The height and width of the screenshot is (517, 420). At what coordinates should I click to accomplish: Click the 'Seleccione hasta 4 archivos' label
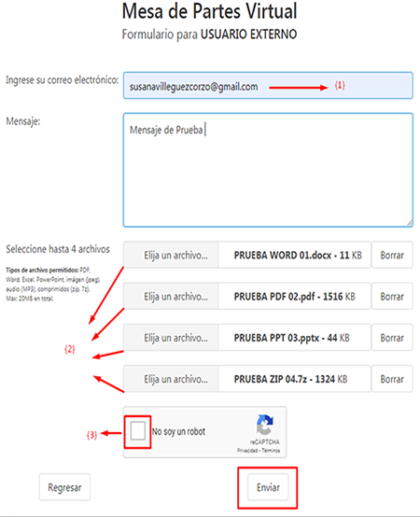tap(58, 249)
